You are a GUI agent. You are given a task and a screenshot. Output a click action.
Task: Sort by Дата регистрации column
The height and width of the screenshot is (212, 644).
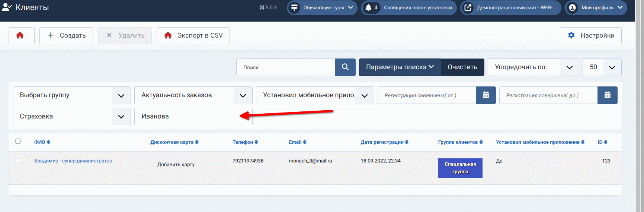click(384, 142)
